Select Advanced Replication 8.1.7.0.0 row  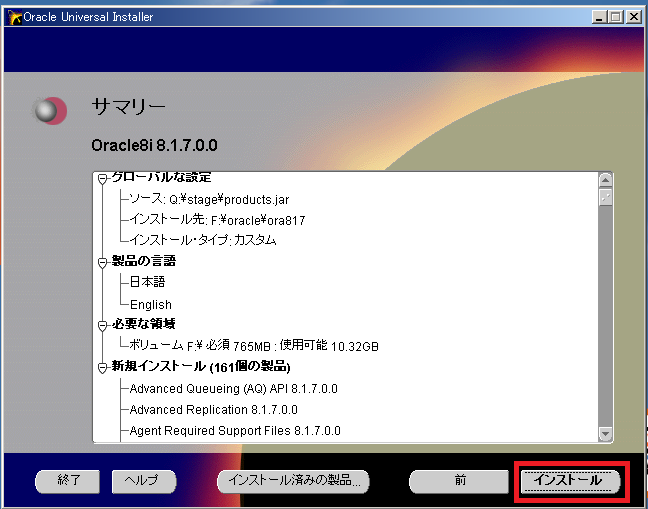(214, 410)
